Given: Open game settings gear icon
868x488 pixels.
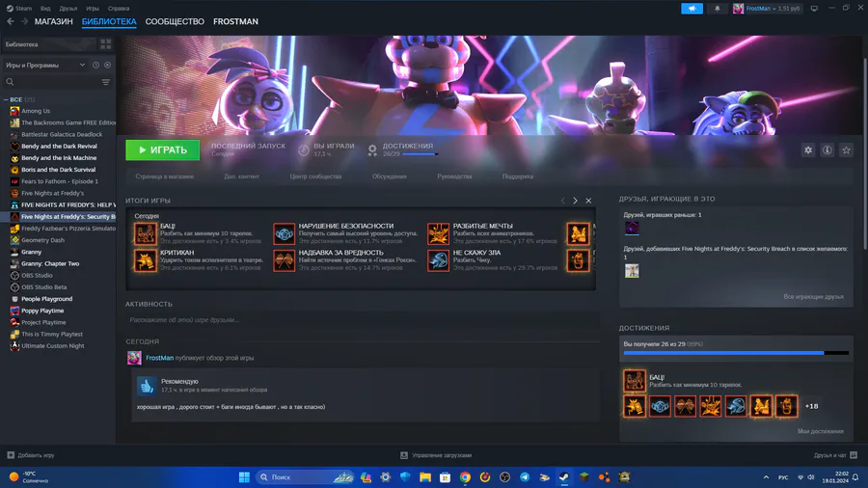Looking at the screenshot, I should click(x=808, y=149).
